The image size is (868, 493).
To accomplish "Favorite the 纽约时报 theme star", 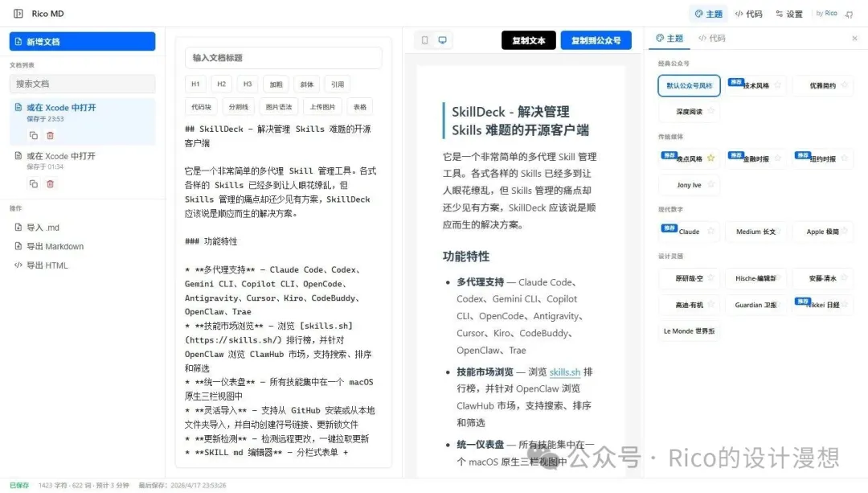I will 844,158.
